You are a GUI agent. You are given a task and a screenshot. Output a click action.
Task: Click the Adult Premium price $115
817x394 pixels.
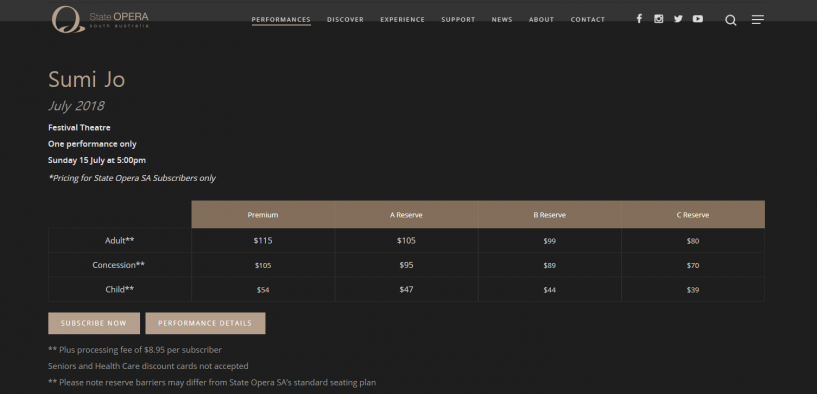(x=263, y=240)
